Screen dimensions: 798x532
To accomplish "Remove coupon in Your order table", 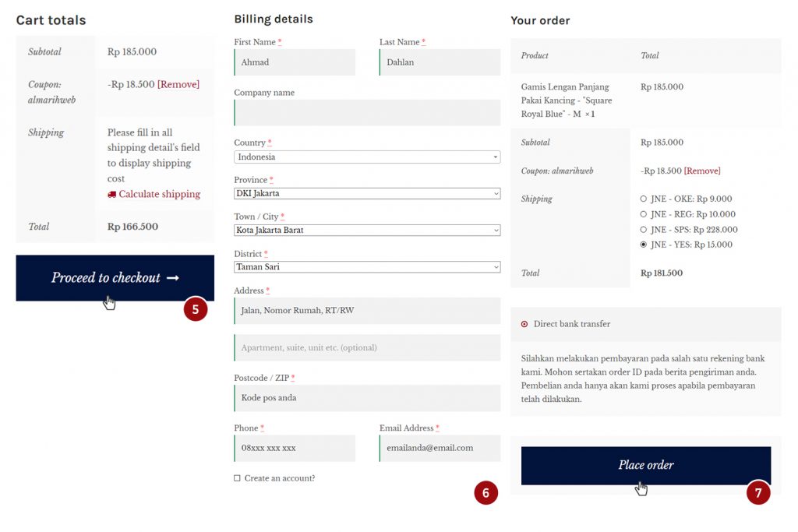I will point(702,171).
